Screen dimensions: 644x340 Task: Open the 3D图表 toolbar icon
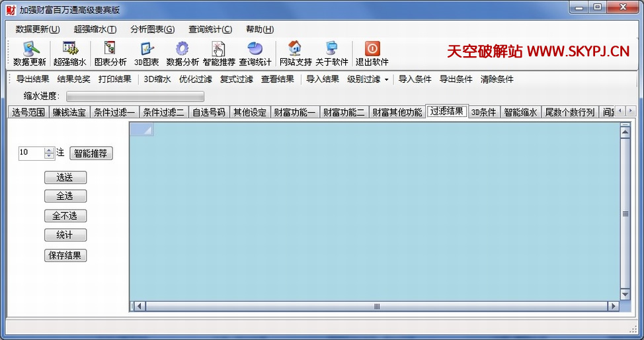[x=147, y=50]
